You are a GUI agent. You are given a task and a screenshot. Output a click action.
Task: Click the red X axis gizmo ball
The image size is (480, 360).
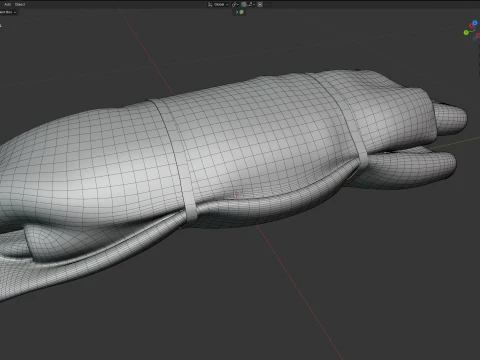coord(471,26)
